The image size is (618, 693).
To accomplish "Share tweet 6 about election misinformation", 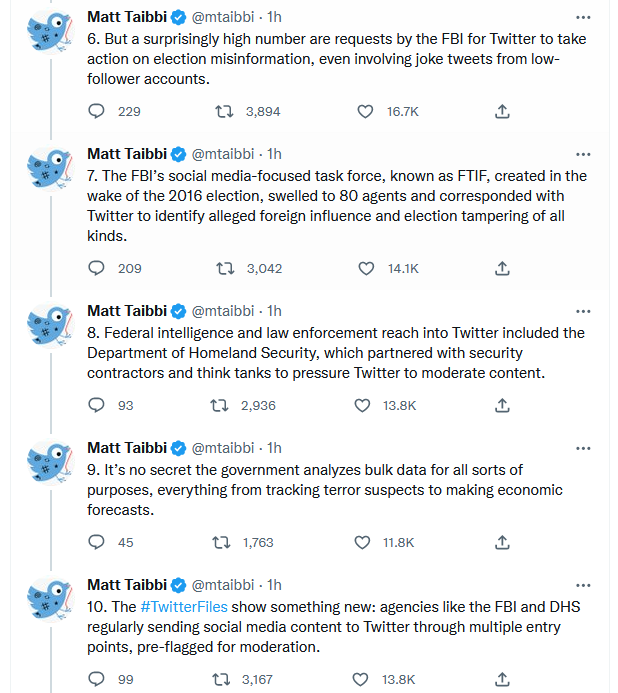I will point(502,111).
